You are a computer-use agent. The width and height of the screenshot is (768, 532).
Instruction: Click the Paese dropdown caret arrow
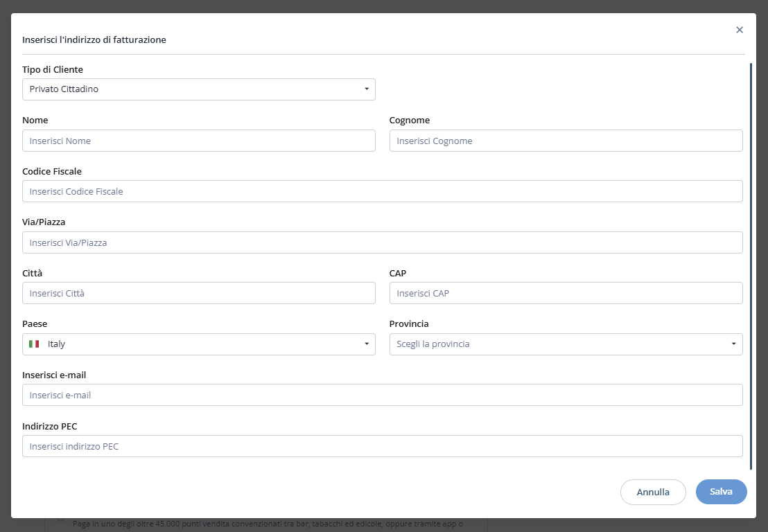[367, 344]
